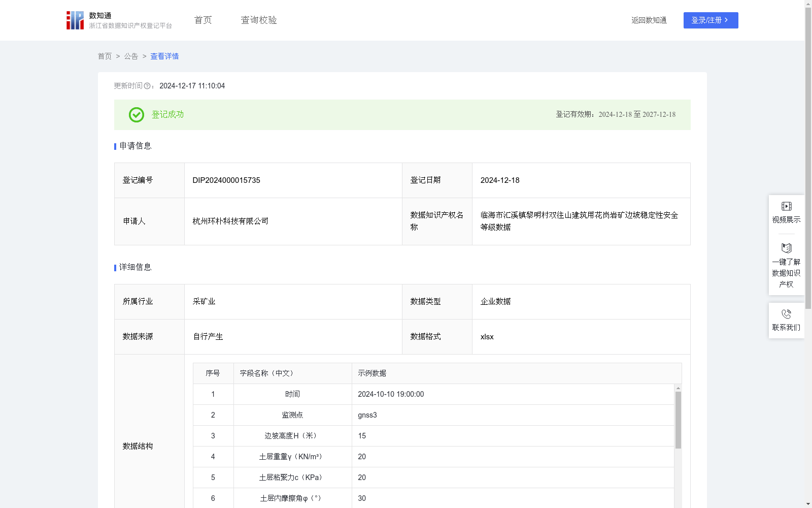812x508 pixels.
Task: Click the 企业数据 data type value
Action: click(x=496, y=302)
